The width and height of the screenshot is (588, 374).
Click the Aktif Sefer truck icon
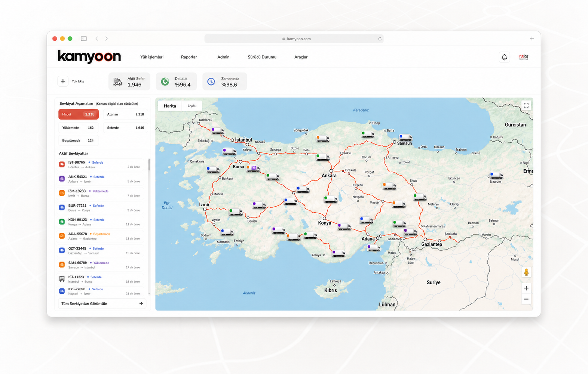click(117, 81)
